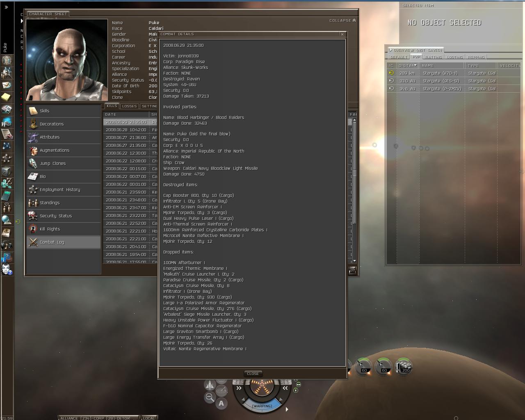Collapse the character sheet header
The width and height of the screenshot is (525, 420).
[342, 21]
